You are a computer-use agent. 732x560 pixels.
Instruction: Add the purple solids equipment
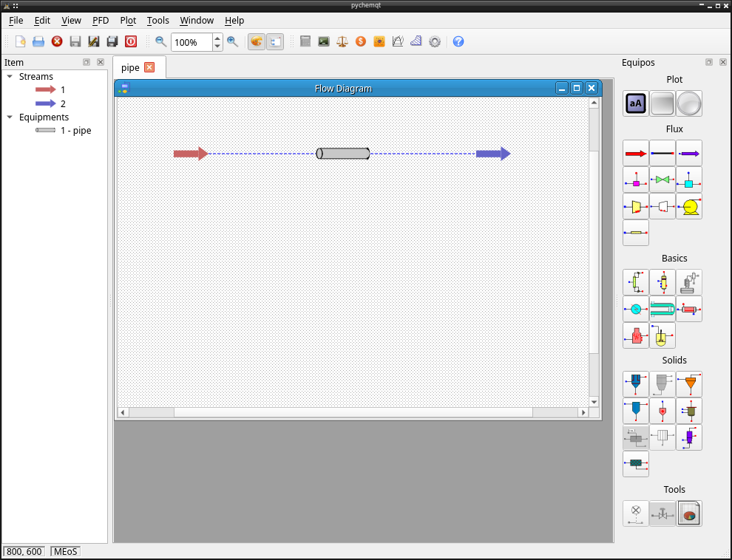688,437
